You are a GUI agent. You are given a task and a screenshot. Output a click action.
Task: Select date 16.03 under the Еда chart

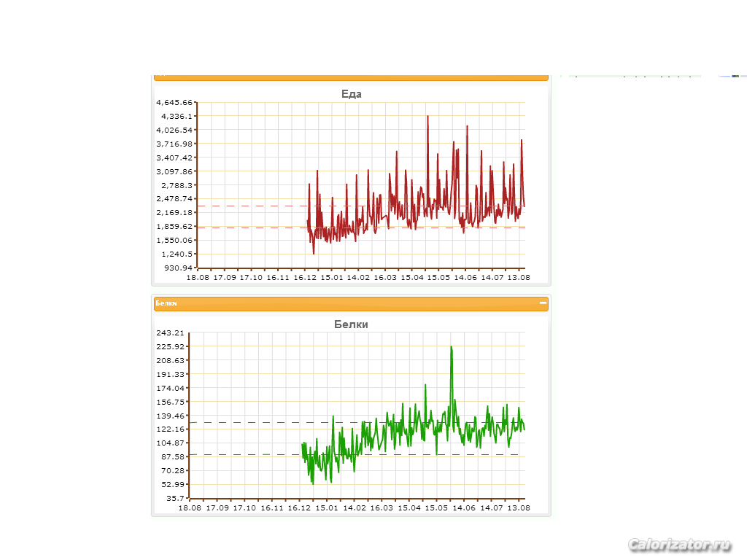385,277
